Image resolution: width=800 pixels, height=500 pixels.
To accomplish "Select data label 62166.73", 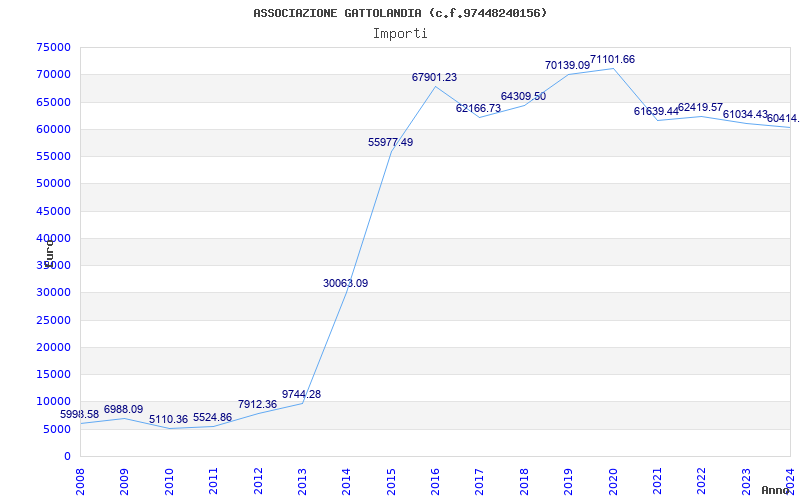I will click(x=479, y=108).
